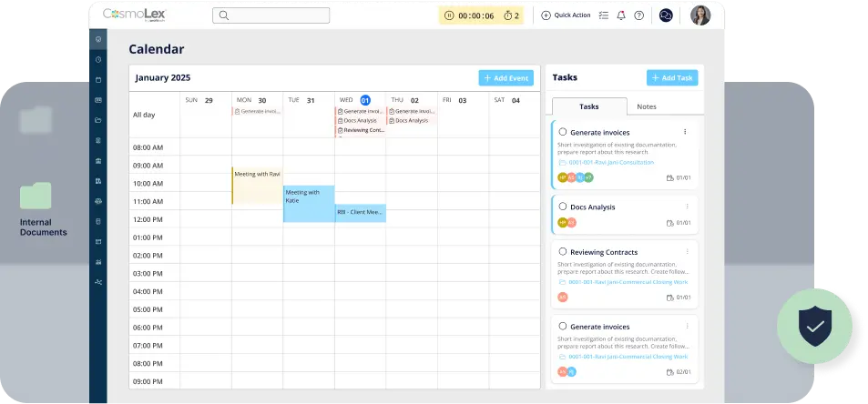The height and width of the screenshot is (404, 868).
Task: Open the people group icon in sidebar
Action: pos(98,201)
